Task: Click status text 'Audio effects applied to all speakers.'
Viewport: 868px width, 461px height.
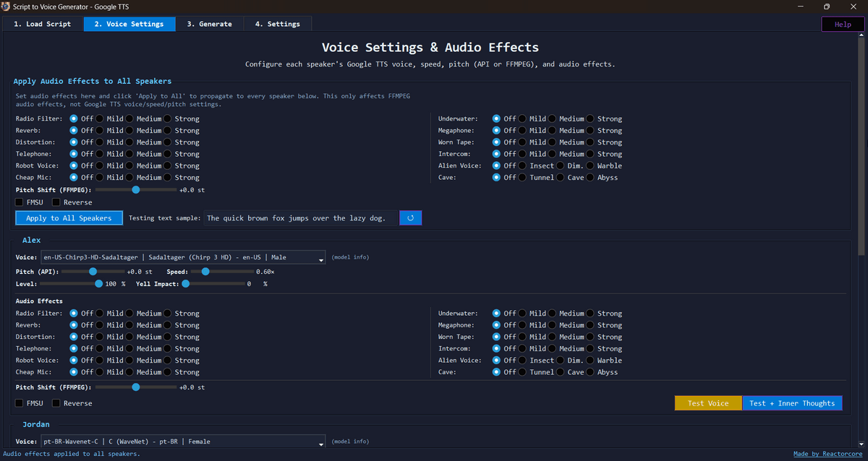Action: tap(72, 454)
